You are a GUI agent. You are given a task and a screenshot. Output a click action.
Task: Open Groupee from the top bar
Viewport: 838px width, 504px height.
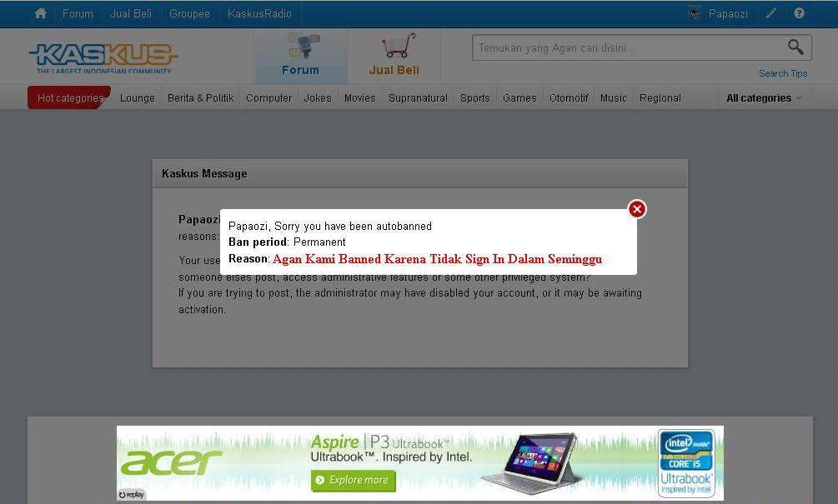189,13
